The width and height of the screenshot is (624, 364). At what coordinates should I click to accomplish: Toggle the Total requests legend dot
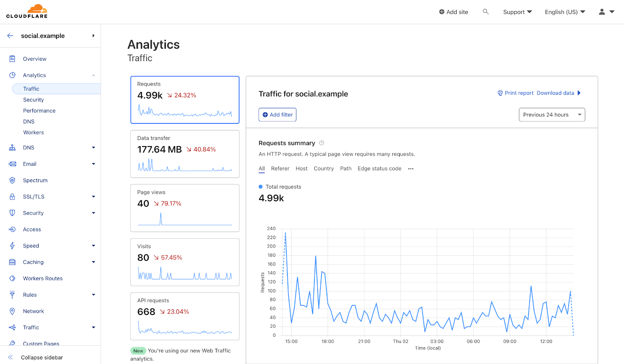point(261,187)
